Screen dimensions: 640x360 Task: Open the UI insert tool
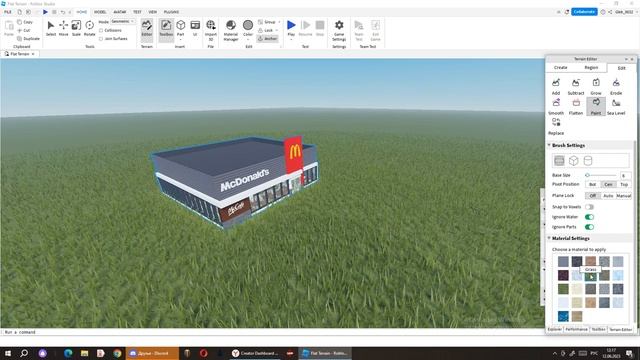tap(195, 29)
